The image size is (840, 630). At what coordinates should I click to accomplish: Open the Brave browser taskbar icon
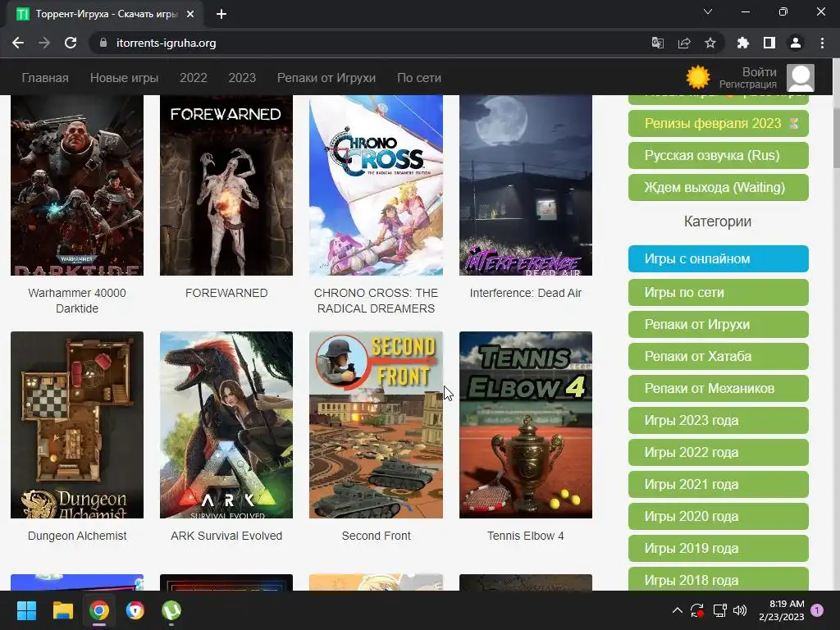[x=135, y=610]
